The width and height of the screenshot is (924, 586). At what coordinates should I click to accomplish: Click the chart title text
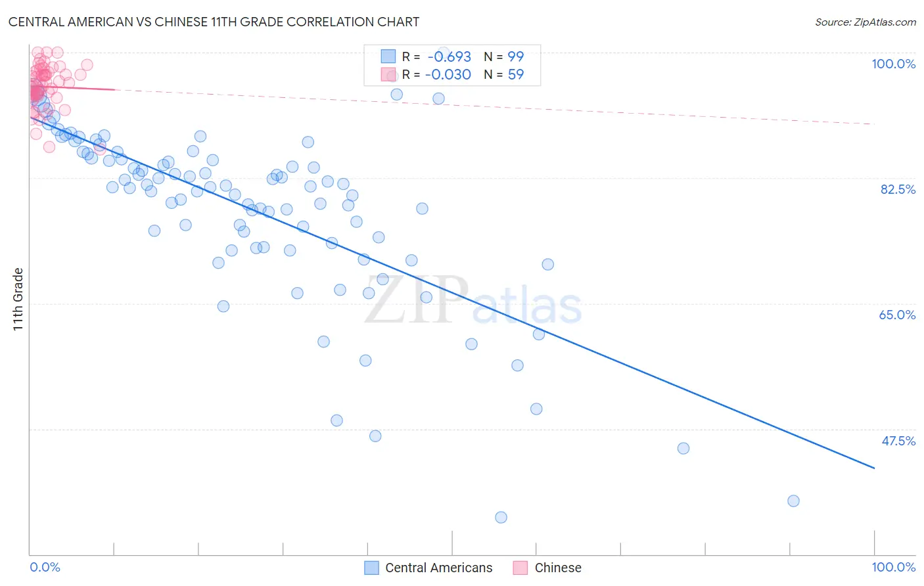[x=214, y=22]
